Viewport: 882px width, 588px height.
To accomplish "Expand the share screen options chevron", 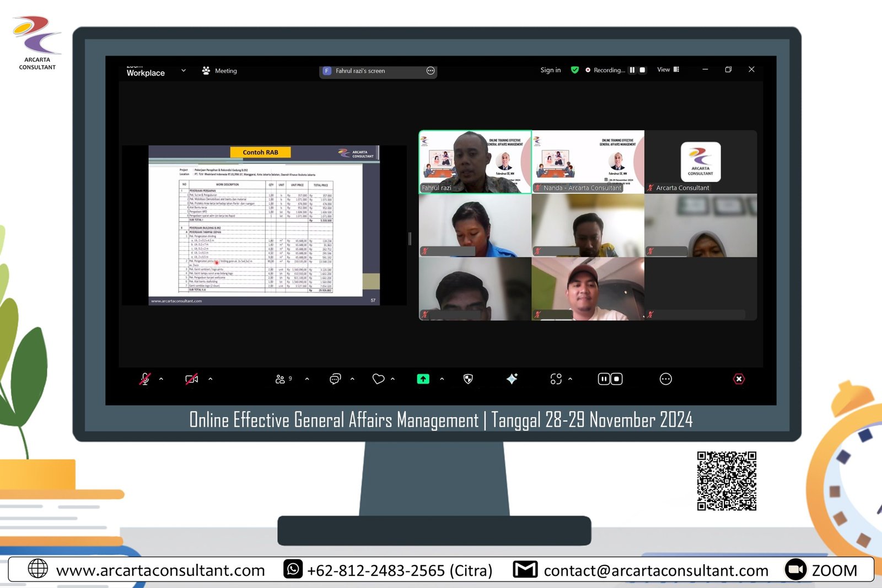I will click(442, 379).
